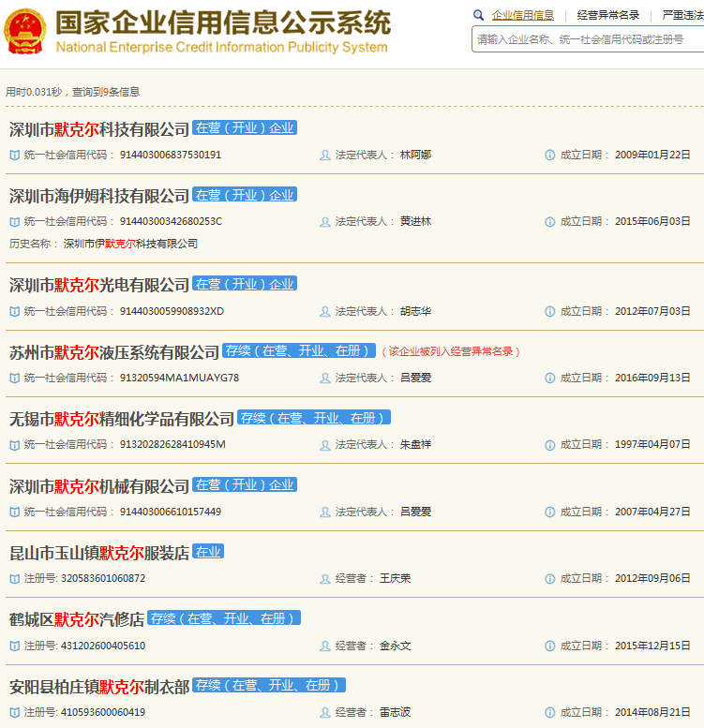
Task: Click the 用时0.031秒 result summary
Action: [72, 92]
